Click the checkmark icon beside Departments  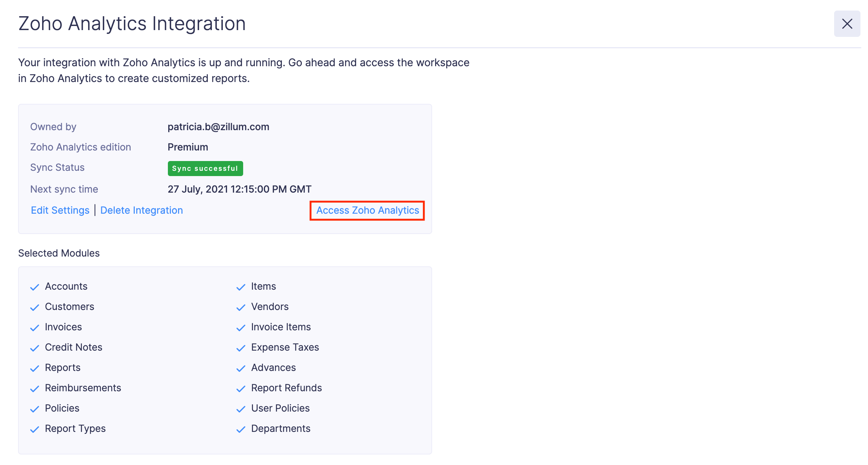click(241, 429)
